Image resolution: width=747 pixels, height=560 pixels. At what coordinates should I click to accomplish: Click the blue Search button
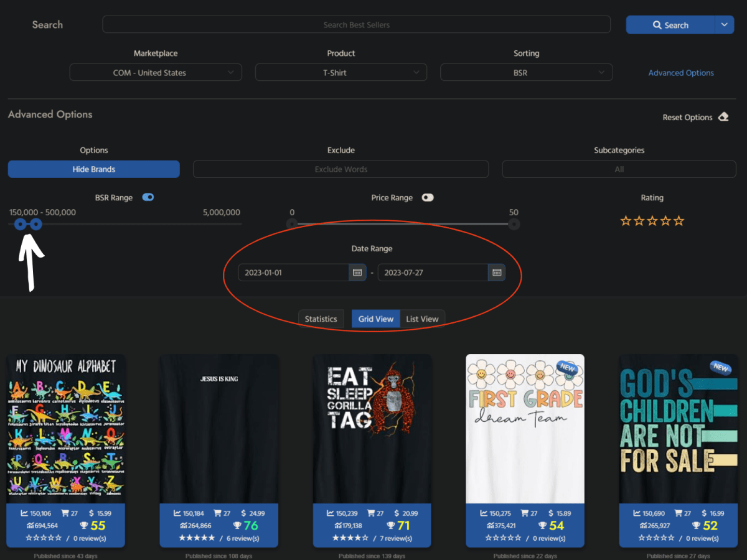(670, 25)
